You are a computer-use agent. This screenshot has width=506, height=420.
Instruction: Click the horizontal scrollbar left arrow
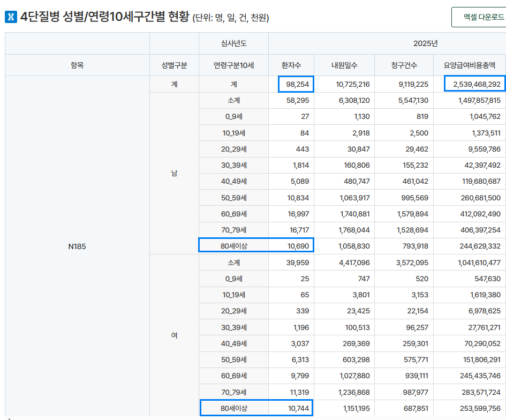(x=9, y=418)
